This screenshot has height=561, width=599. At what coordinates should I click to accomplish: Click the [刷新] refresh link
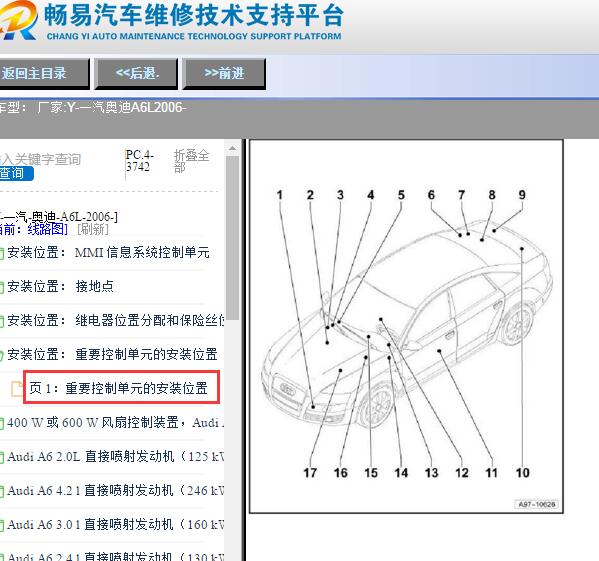pos(93,229)
